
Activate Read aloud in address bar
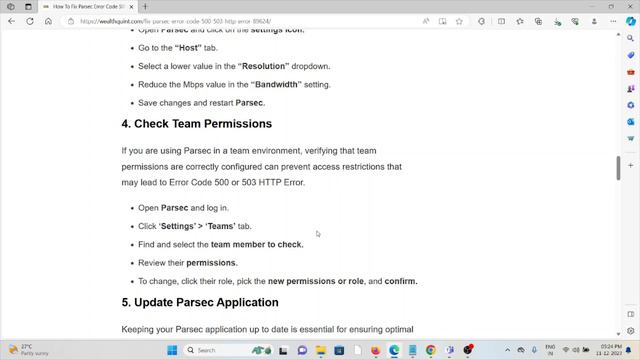(x=426, y=21)
